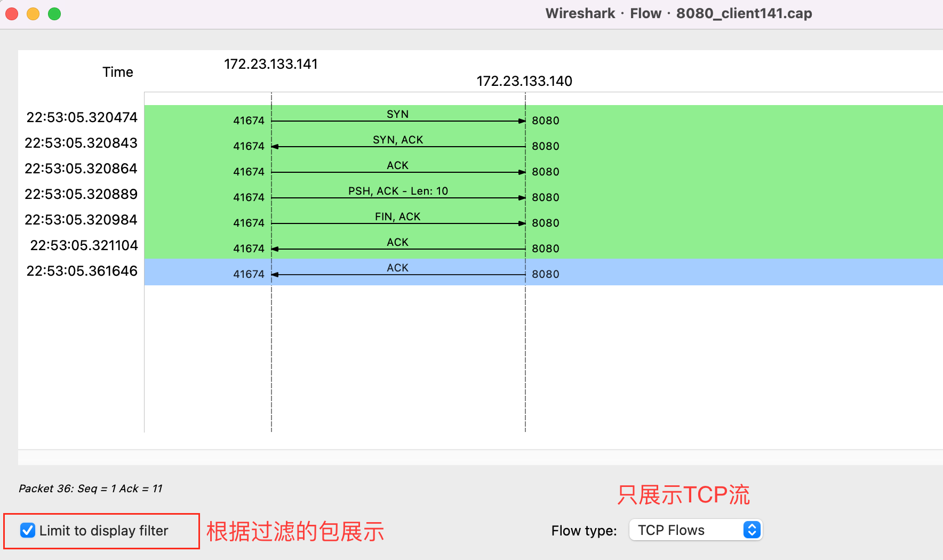Minimize the Wireshark Flow window
Image resolution: width=943 pixels, height=560 pixels.
[x=33, y=14]
